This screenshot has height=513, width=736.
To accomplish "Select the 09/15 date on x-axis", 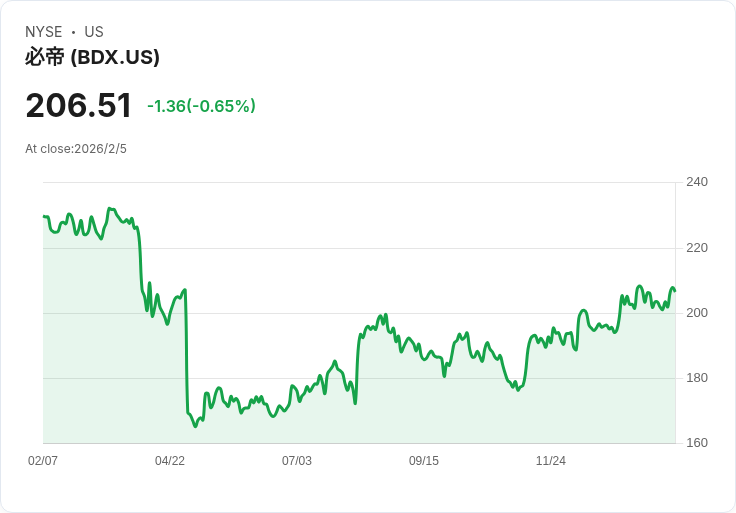I will click(424, 461).
